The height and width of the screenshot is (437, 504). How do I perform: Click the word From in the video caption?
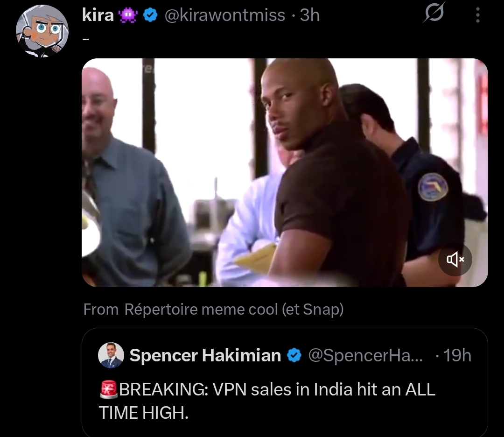coord(101,310)
